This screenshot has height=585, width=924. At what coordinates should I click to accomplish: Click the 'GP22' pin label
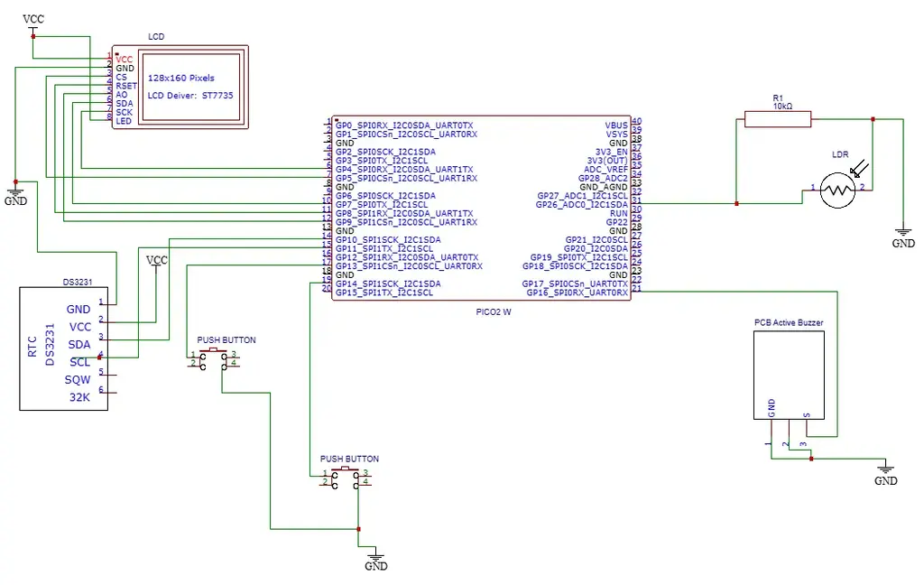coord(617,222)
